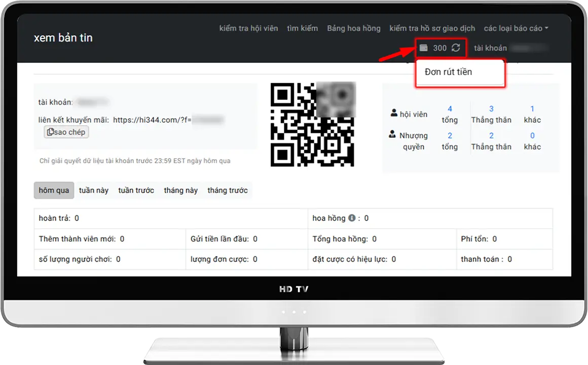The height and width of the screenshot is (365, 588).
Task: Click Nhượng quyền tổng count 2
Action: click(x=450, y=135)
